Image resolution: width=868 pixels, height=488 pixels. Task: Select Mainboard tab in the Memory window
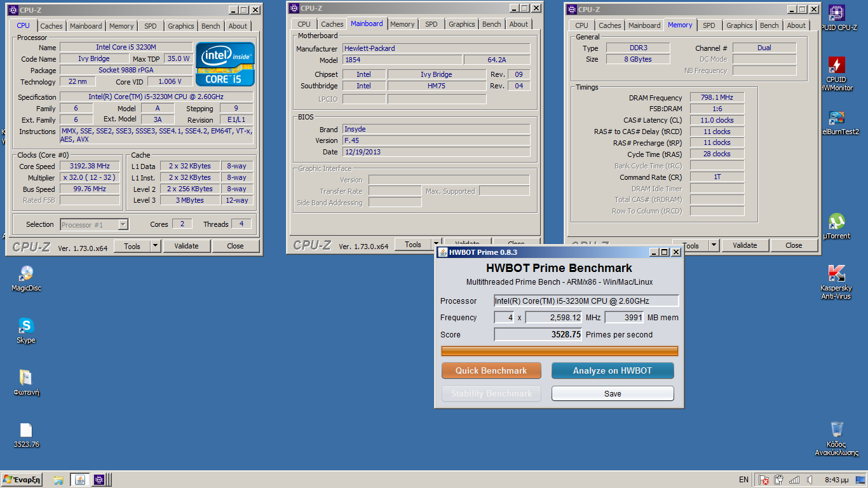click(644, 25)
